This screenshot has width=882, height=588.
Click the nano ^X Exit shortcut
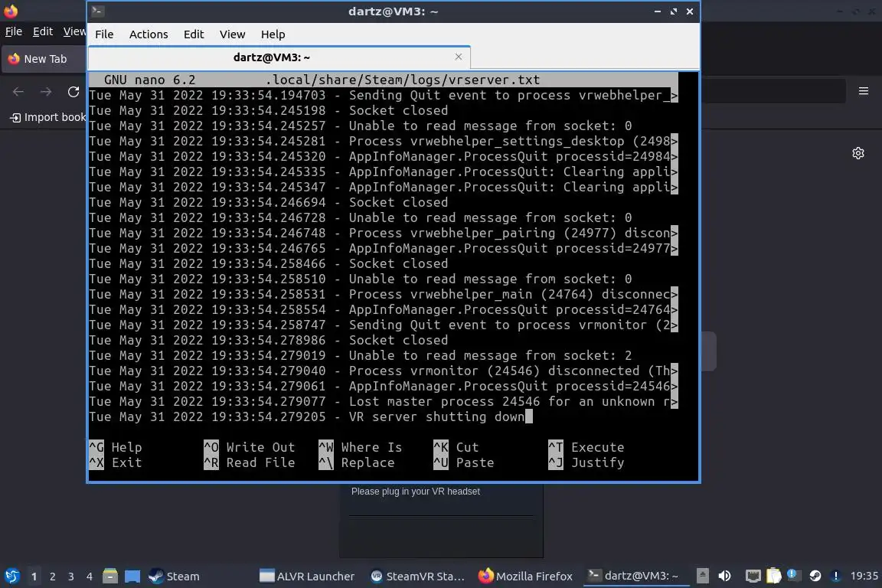click(x=116, y=462)
